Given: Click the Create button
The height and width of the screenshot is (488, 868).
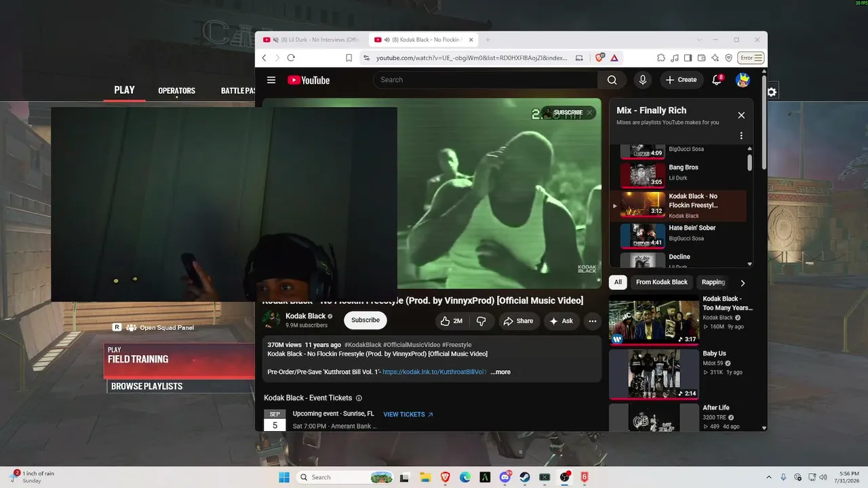Looking at the screenshot, I should 682,80.
